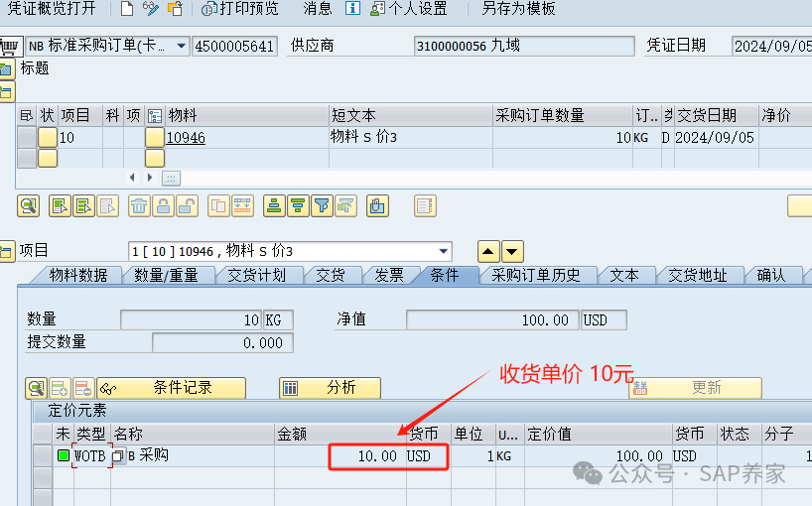Click the item detail magnifier icon
The width and height of the screenshot is (812, 506).
pyautogui.click(x=29, y=206)
